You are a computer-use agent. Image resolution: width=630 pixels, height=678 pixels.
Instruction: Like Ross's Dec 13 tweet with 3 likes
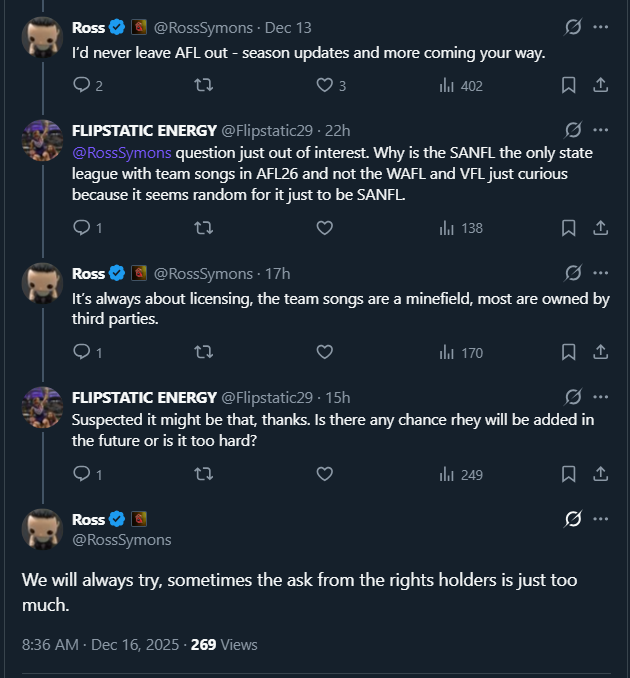324,86
